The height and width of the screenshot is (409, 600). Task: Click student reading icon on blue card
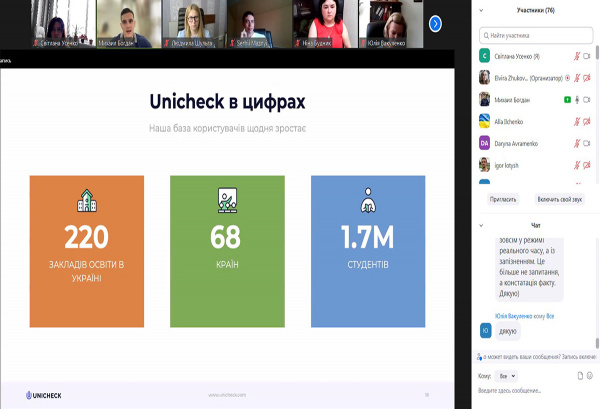click(368, 200)
